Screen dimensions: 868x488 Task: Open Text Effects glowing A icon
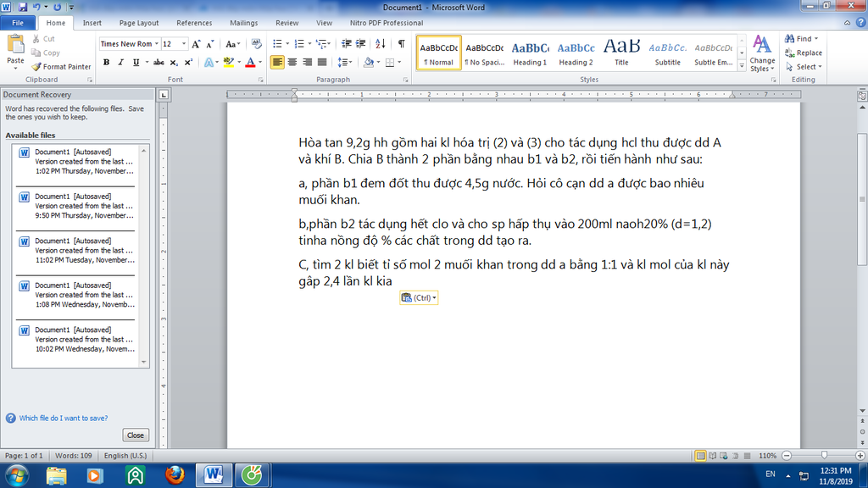tap(209, 63)
